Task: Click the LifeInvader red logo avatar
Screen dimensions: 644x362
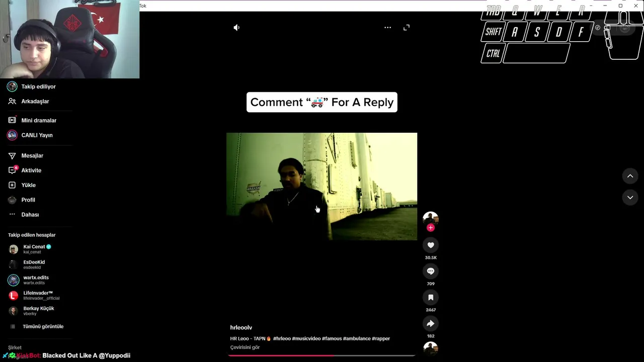Action: click(x=14, y=296)
